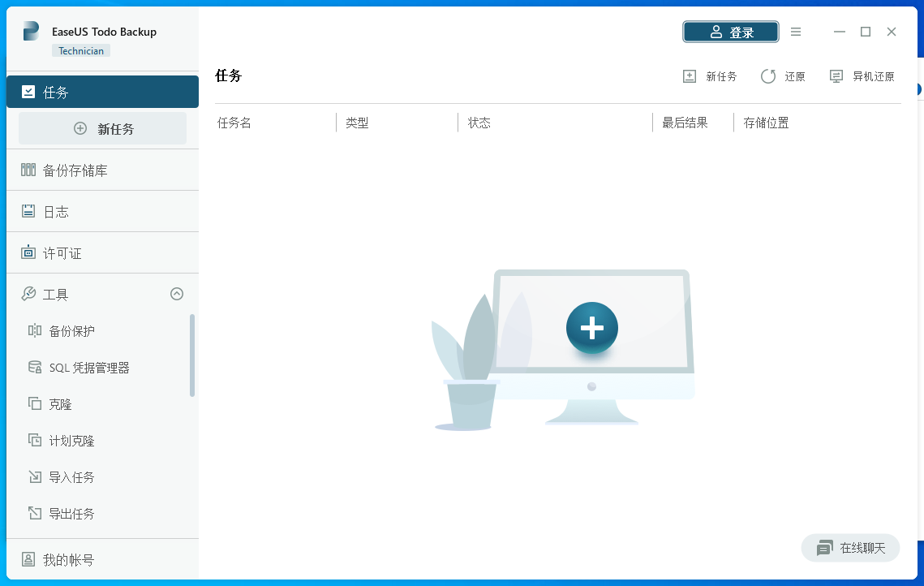Open 我的帐号 in the sidebar

pyautogui.click(x=102, y=559)
